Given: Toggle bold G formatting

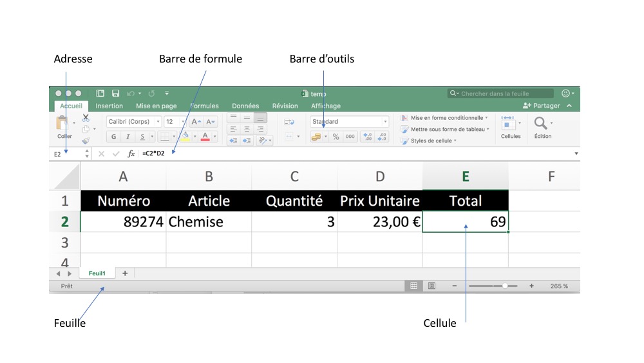Looking at the screenshot, I should [114, 137].
